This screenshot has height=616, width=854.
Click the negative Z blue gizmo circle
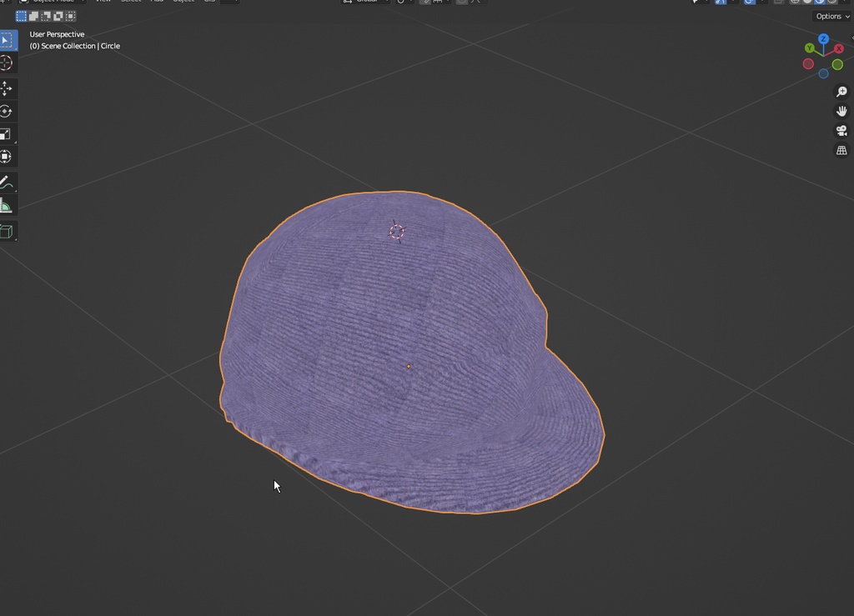823,73
